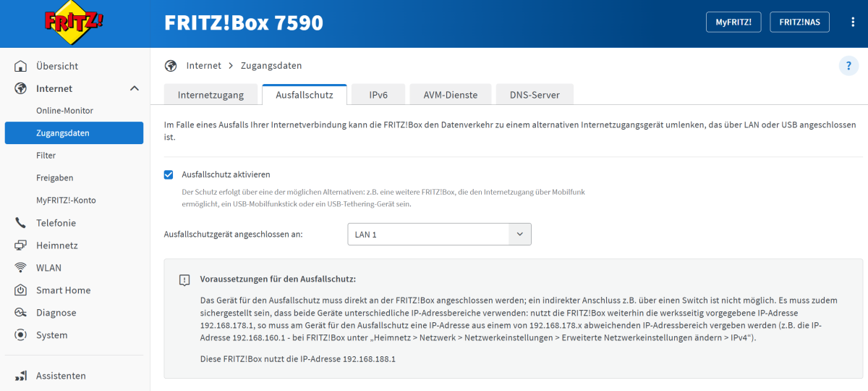Open the IPv6 tab
The image size is (868, 391).
[x=378, y=95]
